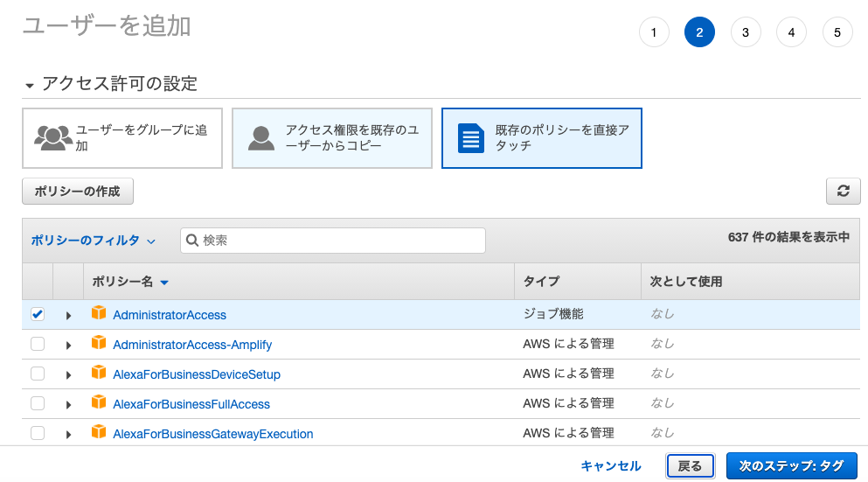This screenshot has width=868, height=482.
Task: Click the policy icon beside AlexaForBusinessDeviceSetup
Action: coord(99,373)
